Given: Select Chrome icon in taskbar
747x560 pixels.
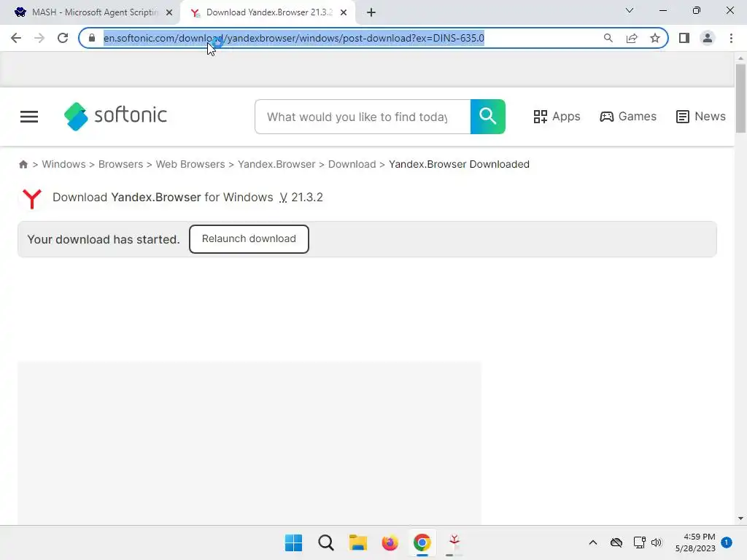Looking at the screenshot, I should 422,542.
